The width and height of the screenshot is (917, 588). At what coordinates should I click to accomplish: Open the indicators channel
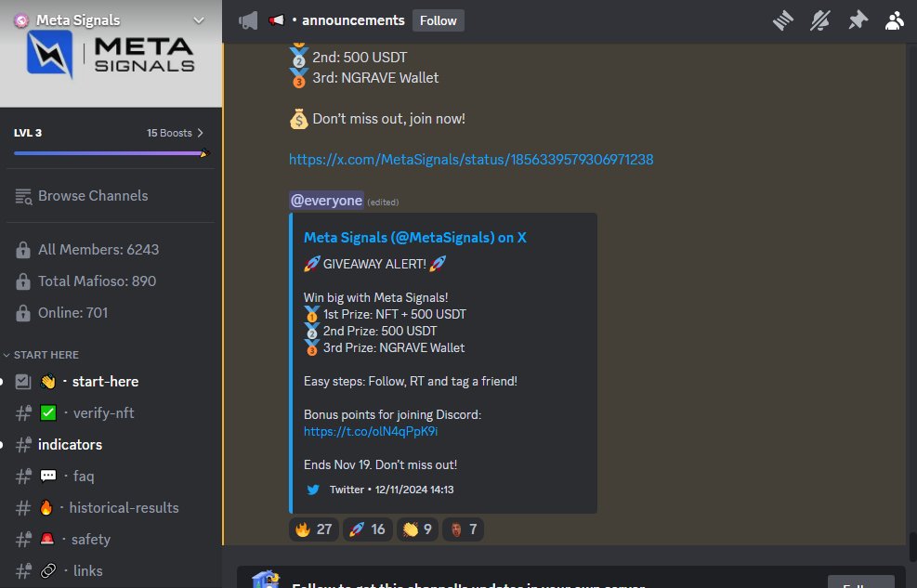(111, 445)
